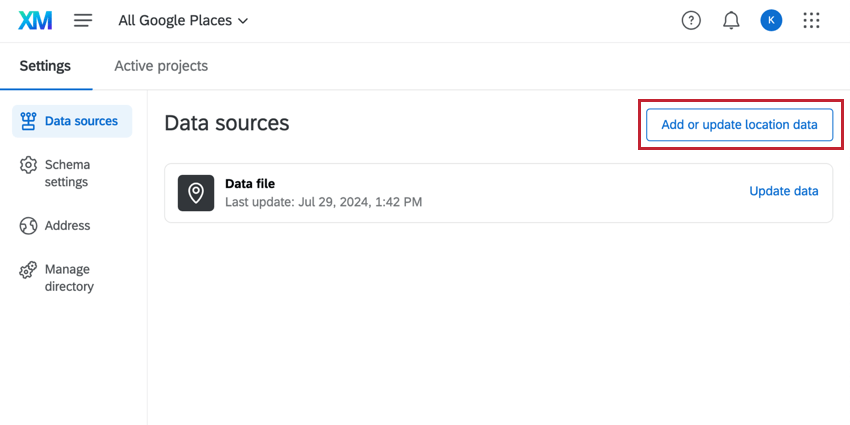Click the Address globe icon
This screenshot has width=850, height=425.
29,226
